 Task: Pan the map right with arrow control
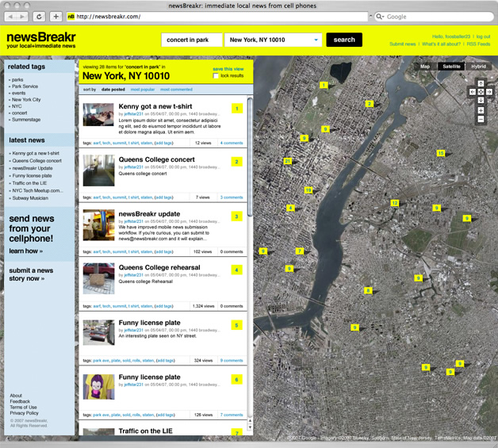(x=489, y=92)
